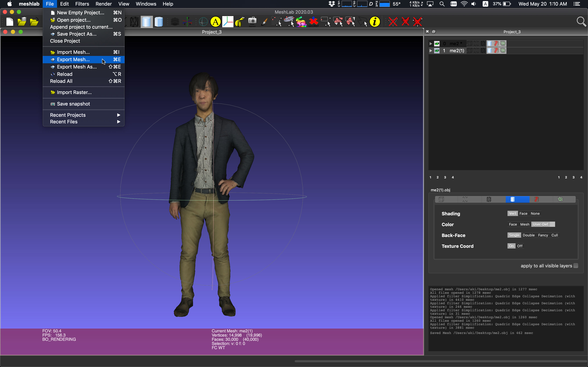This screenshot has width=588, height=367.
Task: Toggle the Show Axis icon in toolbar
Action: (187, 22)
